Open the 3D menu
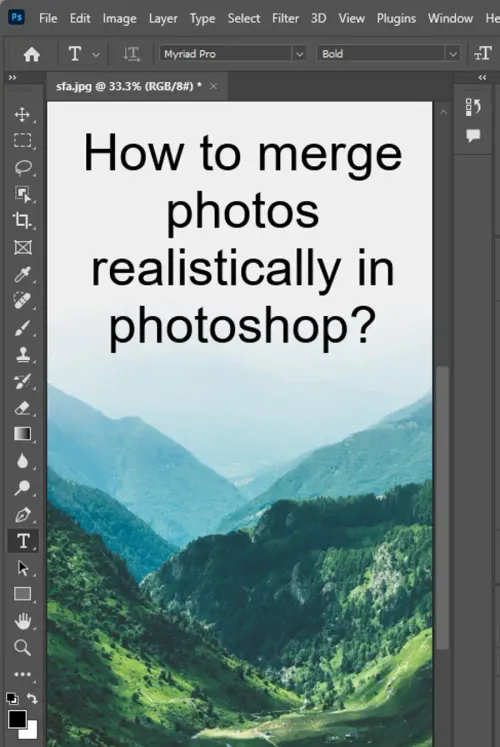Screen dimensions: 500x747 pos(319,19)
